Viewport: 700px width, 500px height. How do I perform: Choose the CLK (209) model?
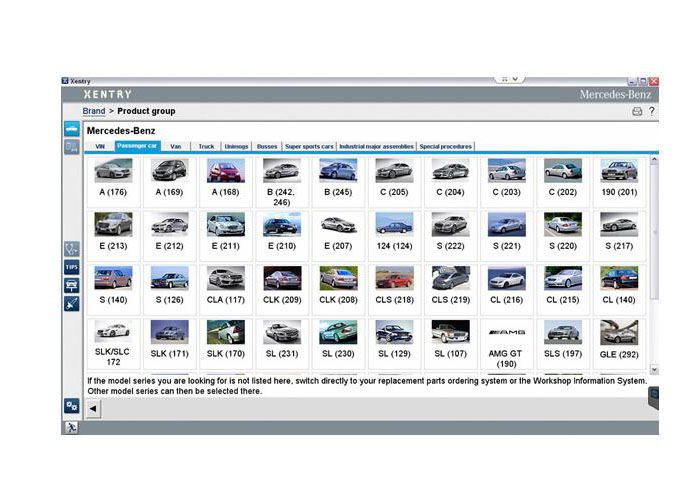pos(282,289)
